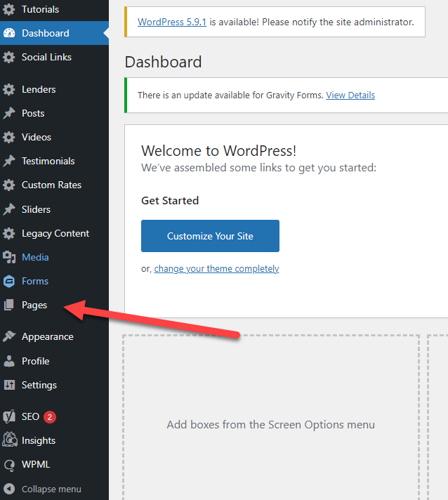
Task: Open the Appearance menu
Action: pyautogui.click(x=54, y=337)
